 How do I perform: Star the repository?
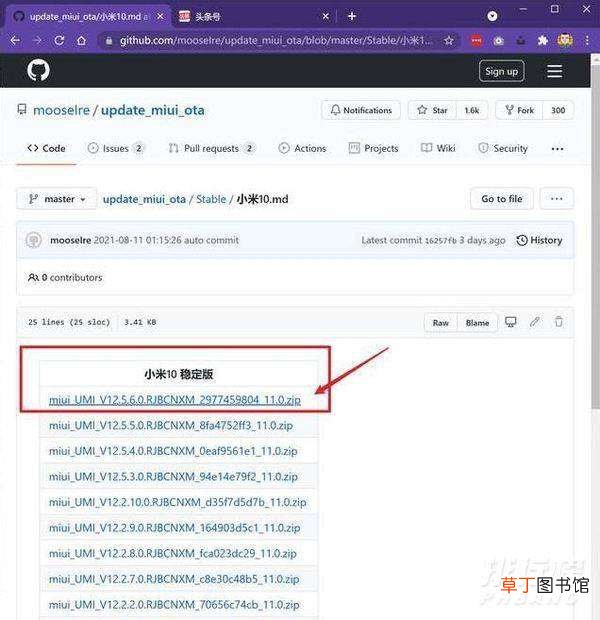tap(432, 110)
